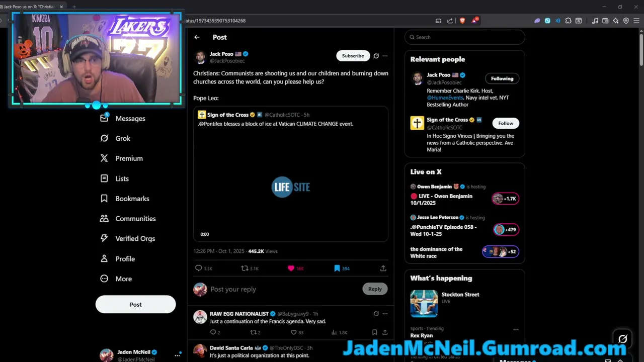Open Verified Orgs in the sidebar

pos(127,239)
